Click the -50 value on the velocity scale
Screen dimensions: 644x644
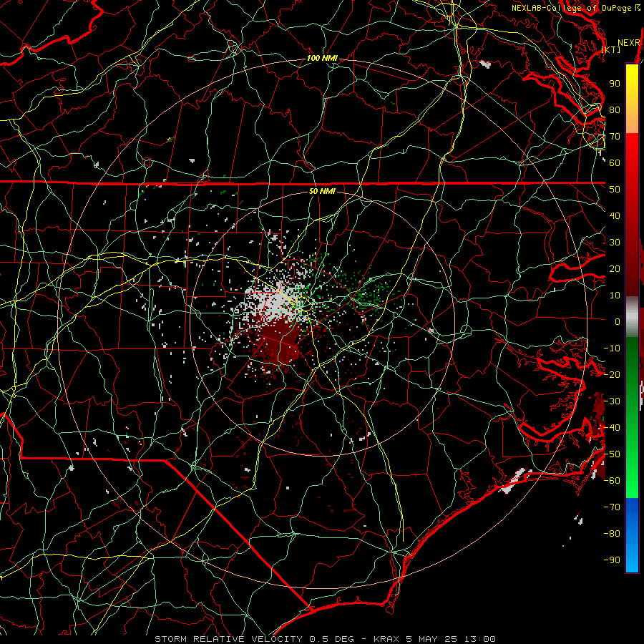612,454
